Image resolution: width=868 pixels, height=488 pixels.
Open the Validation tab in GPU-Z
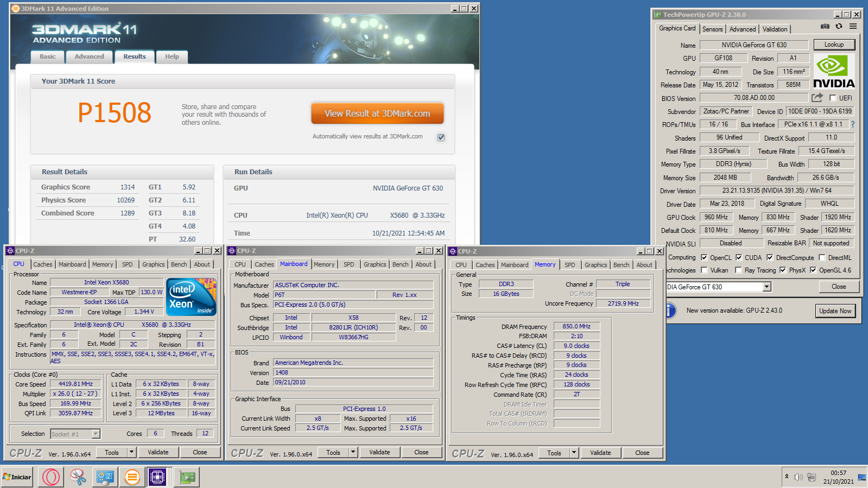point(775,29)
